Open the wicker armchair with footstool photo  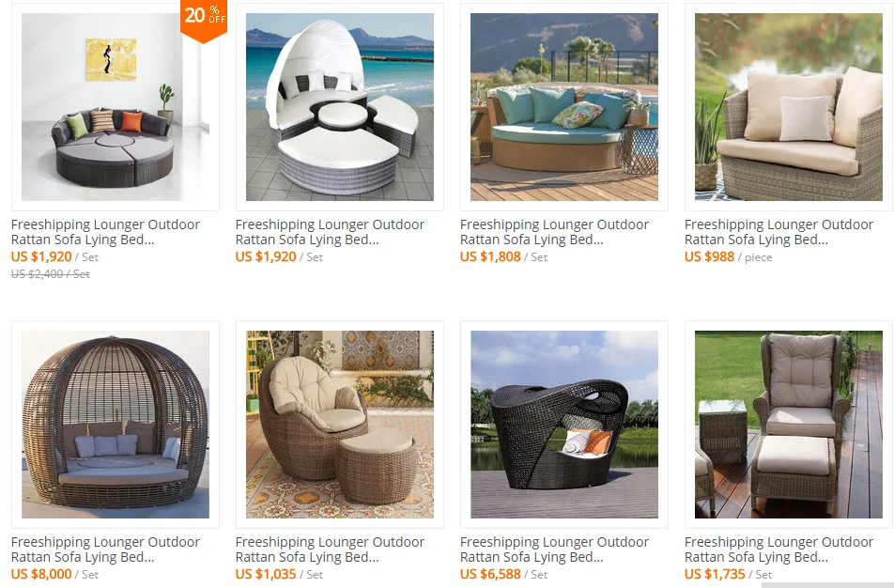pyautogui.click(x=789, y=425)
